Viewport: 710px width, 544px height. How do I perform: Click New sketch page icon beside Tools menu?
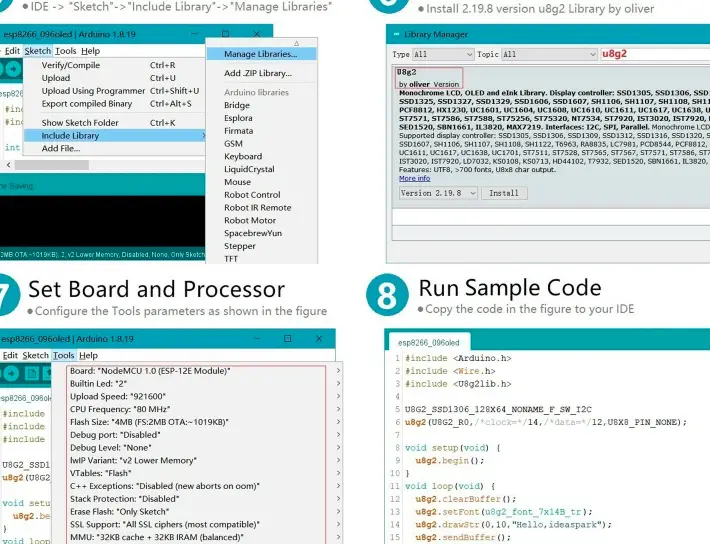31,374
